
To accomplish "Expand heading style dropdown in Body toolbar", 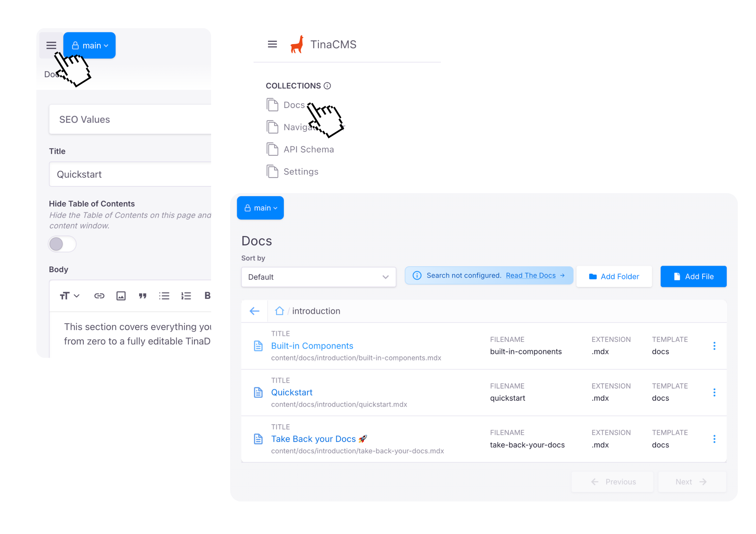I will 69,296.
